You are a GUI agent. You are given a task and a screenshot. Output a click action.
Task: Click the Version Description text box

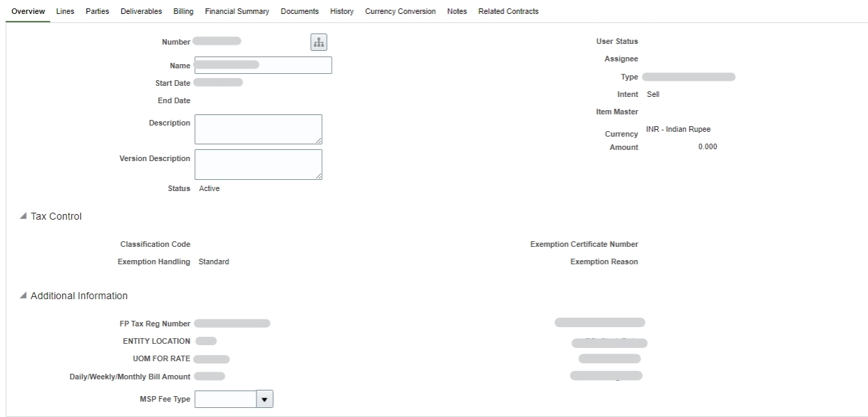258,164
